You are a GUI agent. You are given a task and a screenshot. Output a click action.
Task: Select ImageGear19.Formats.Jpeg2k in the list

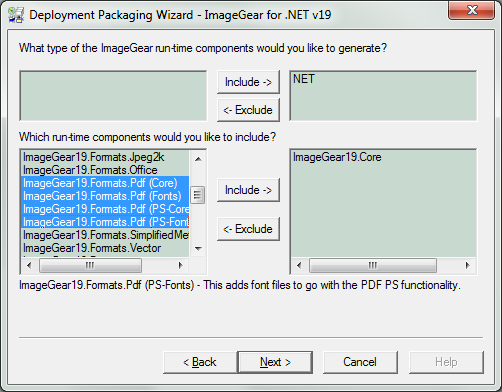105,157
